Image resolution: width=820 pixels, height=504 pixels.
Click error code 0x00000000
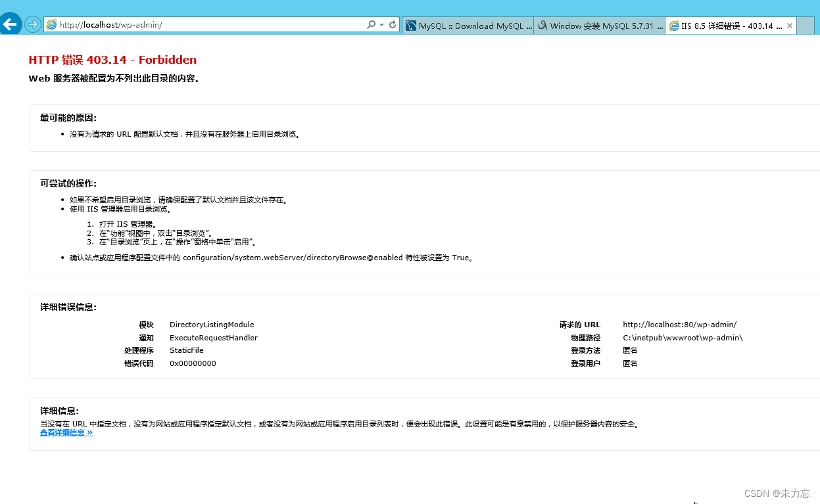[193, 363]
